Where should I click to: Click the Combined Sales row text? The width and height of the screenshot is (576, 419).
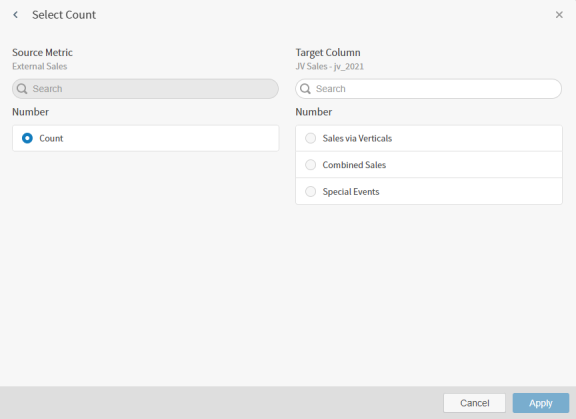354,165
